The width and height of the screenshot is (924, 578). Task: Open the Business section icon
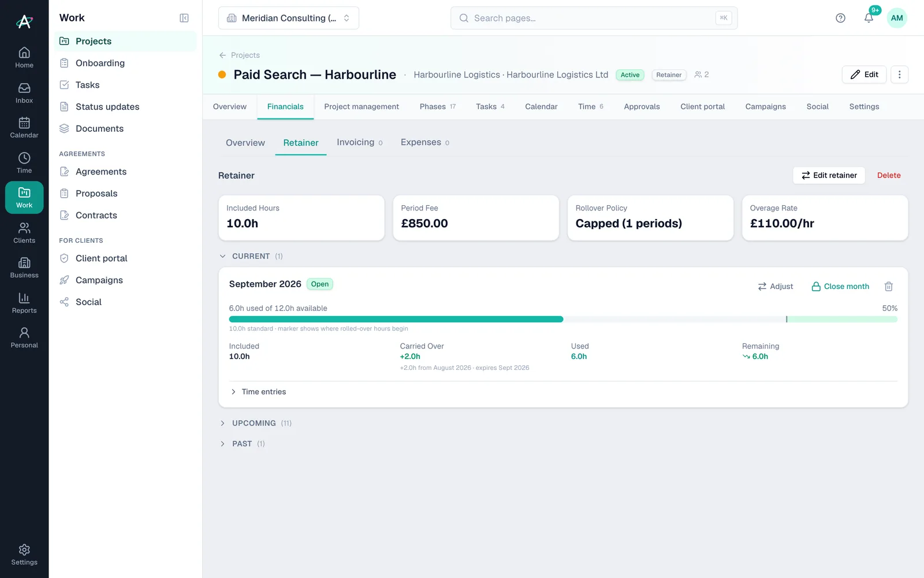[x=24, y=268]
